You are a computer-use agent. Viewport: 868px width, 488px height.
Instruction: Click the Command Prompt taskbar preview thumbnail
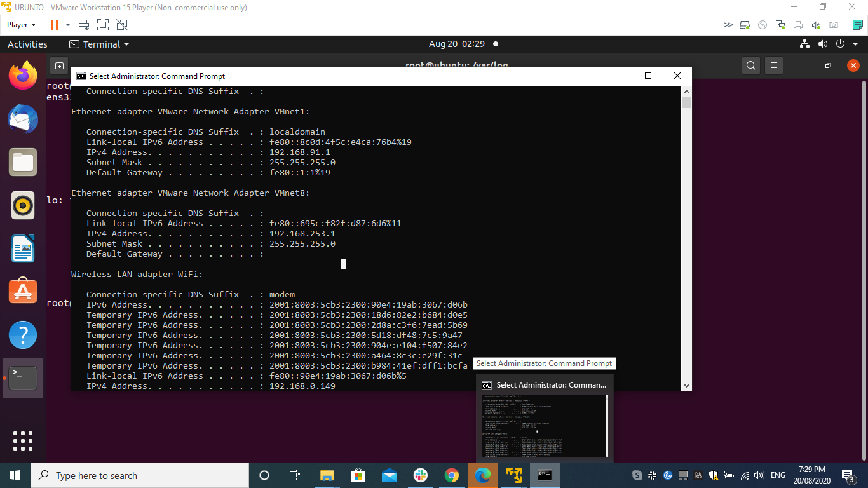click(x=545, y=424)
